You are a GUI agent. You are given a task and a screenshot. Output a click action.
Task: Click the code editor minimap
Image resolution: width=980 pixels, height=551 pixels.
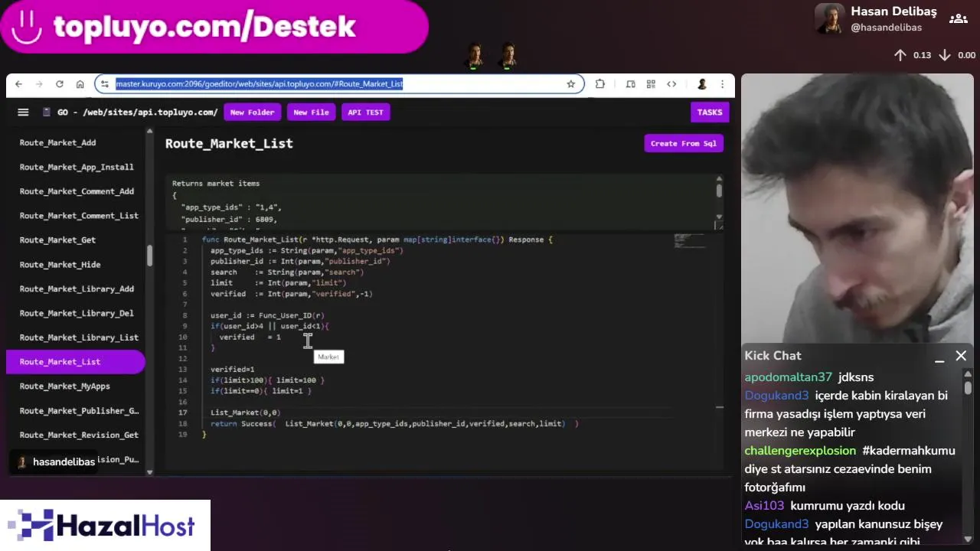pos(689,241)
